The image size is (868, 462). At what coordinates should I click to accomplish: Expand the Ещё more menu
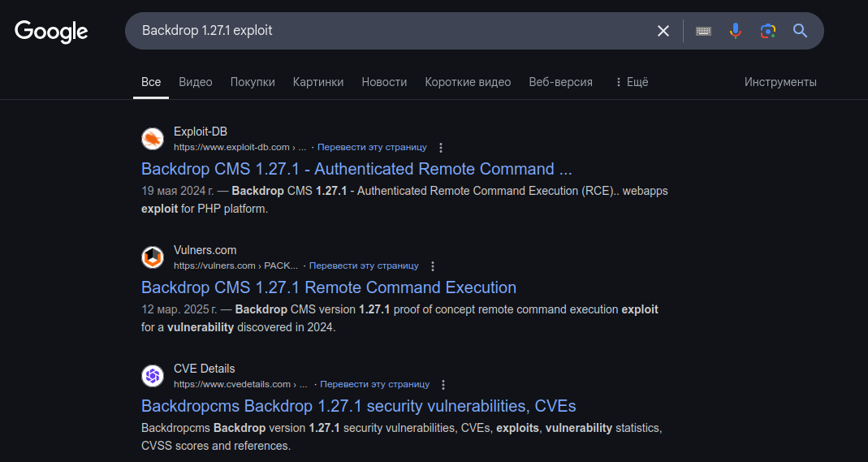point(632,82)
